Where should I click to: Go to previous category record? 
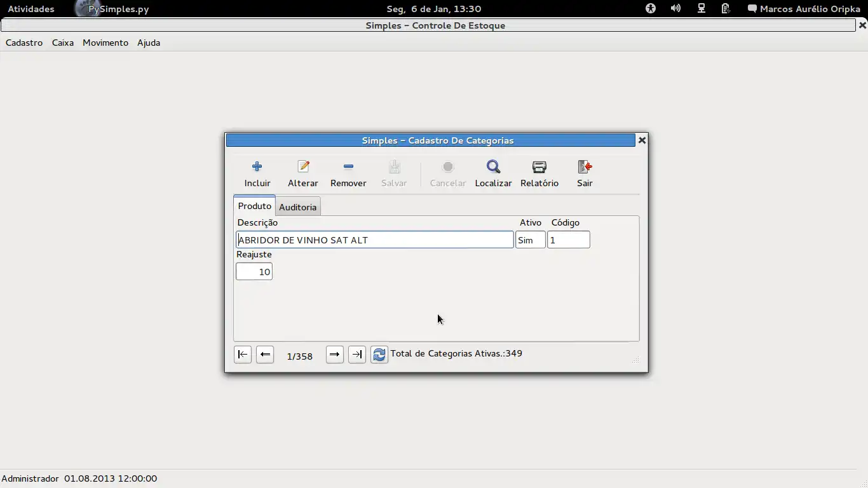coord(265,355)
